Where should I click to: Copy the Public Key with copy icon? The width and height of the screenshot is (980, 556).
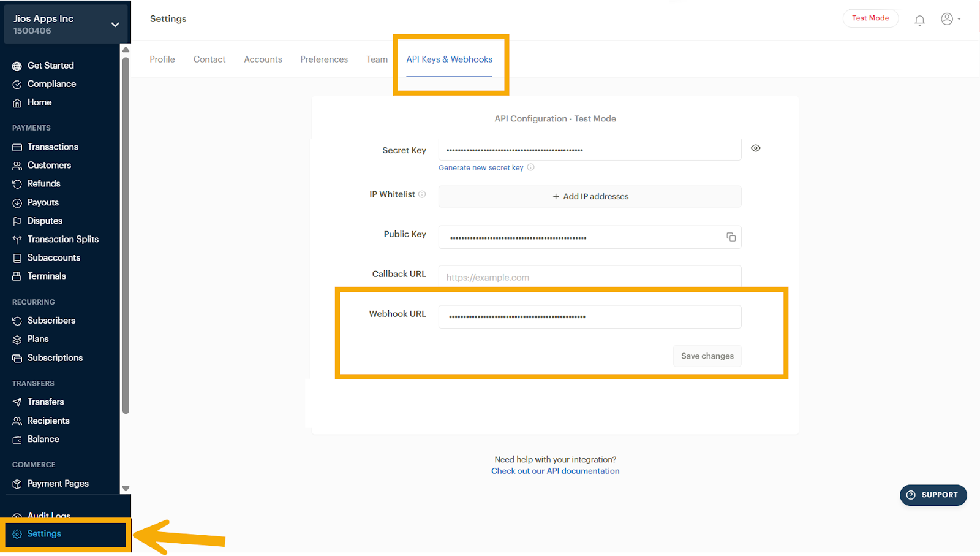point(731,237)
